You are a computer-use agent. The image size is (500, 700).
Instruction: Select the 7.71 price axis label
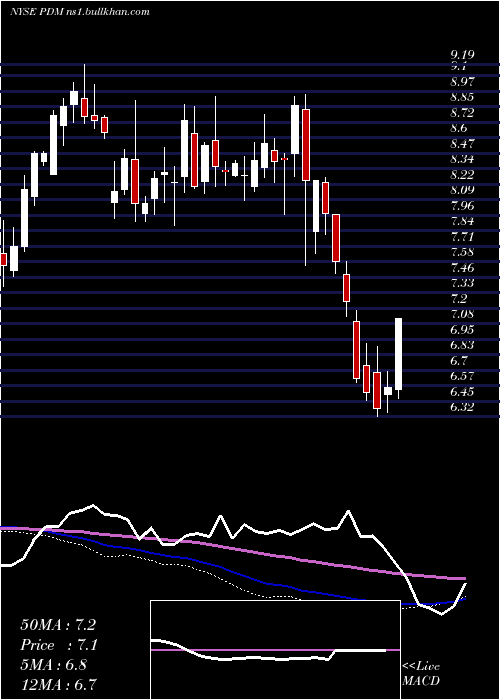[462, 237]
